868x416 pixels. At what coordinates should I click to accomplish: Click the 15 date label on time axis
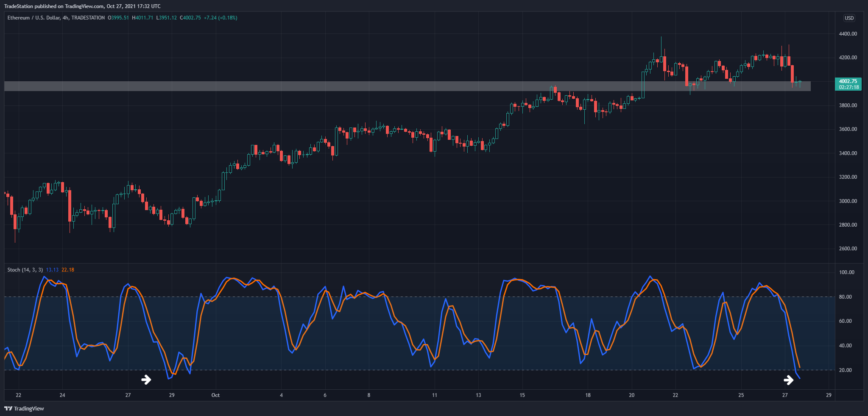522,395
